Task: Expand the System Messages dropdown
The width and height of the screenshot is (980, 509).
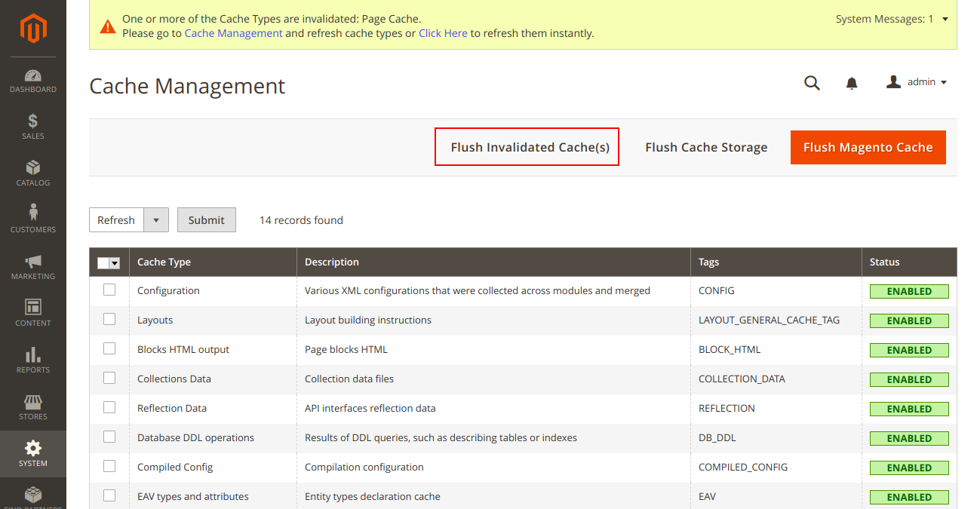Action: [x=892, y=19]
